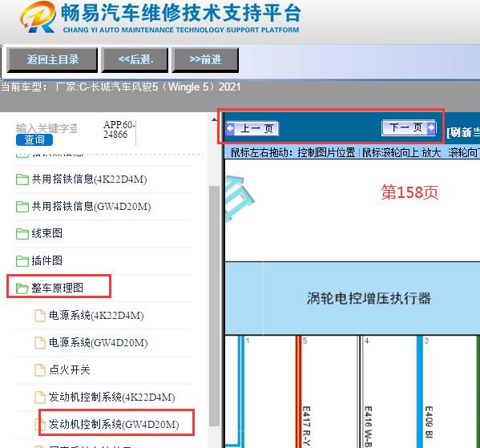Click the scrollbar up arrow
The image size is (480, 448).
(214, 119)
